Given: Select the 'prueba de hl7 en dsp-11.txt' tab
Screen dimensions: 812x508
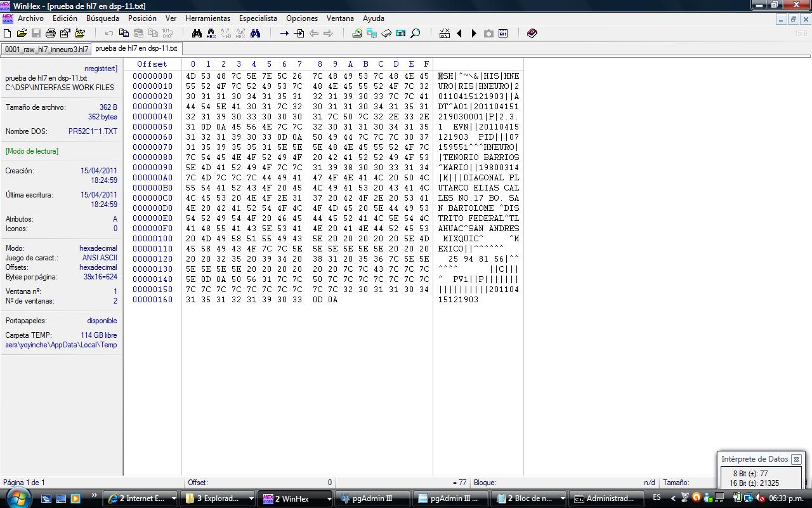Looking at the screenshot, I should pos(136,48).
